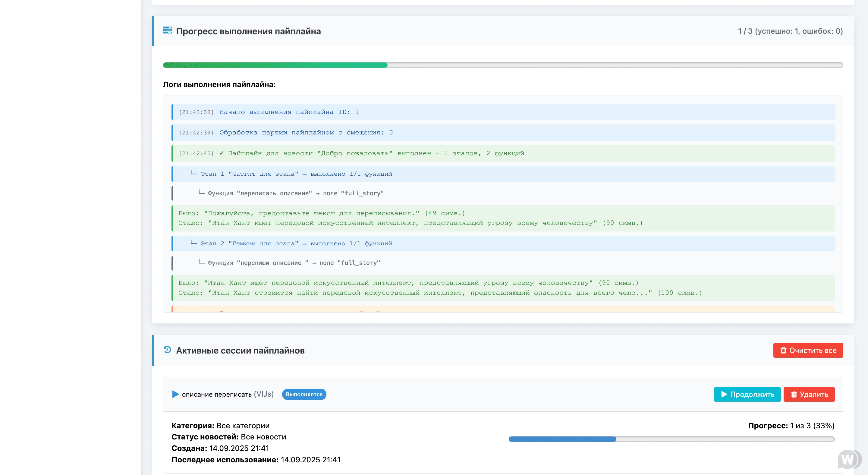
Task: Delete the session using the Удалить button
Action: 809,394
